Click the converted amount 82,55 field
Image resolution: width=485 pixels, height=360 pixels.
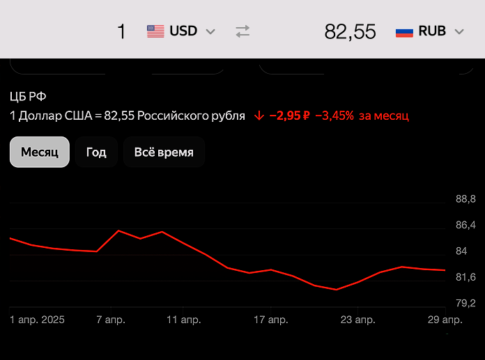(350, 32)
